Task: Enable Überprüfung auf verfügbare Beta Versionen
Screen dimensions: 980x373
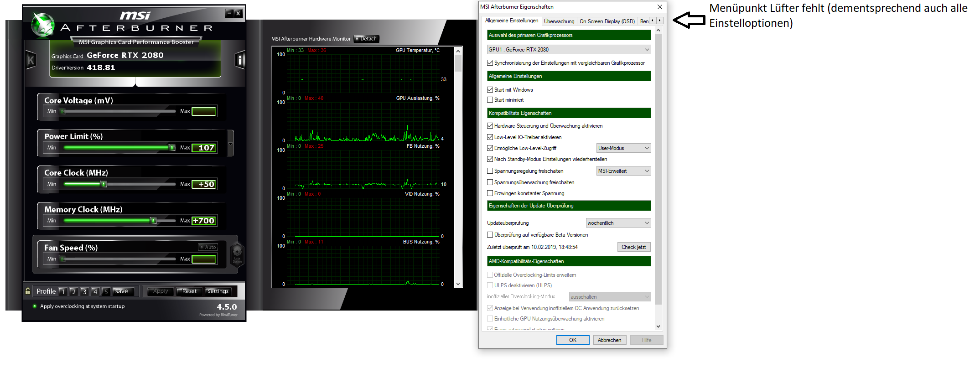Action: (490, 235)
